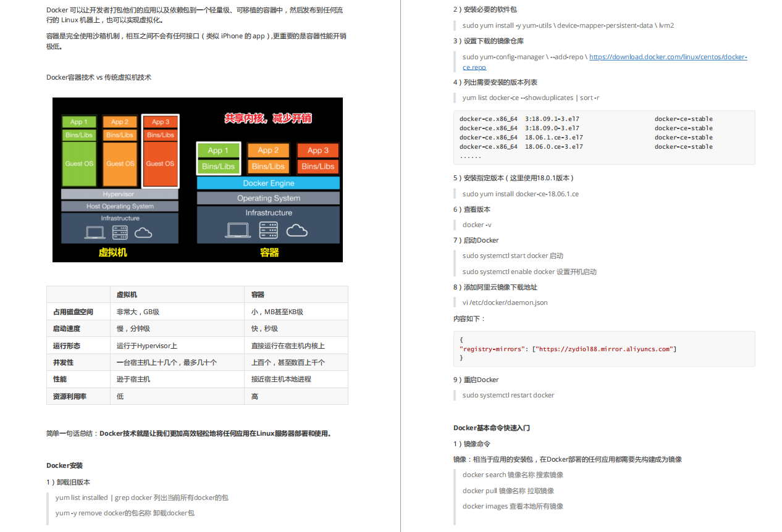This screenshot has height=532, width=782.
Task: Click the App 1 block in the image
Action: point(79,122)
